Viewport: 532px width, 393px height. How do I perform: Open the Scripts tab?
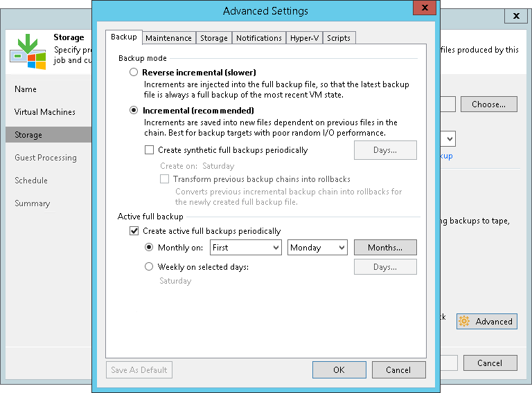(x=339, y=38)
